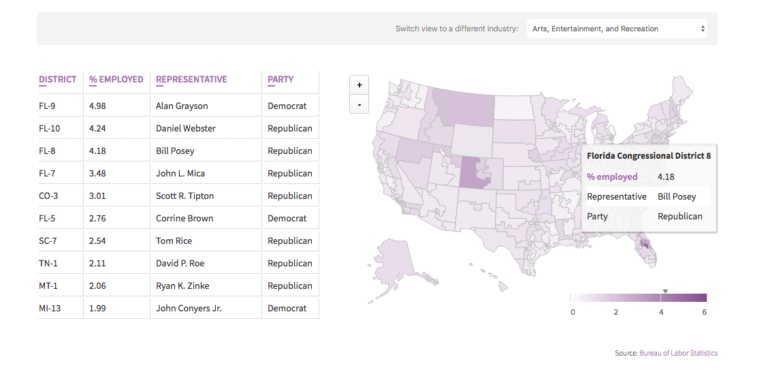Zoom in on the map with plus button
The width and height of the screenshot is (768, 372).
tap(359, 85)
